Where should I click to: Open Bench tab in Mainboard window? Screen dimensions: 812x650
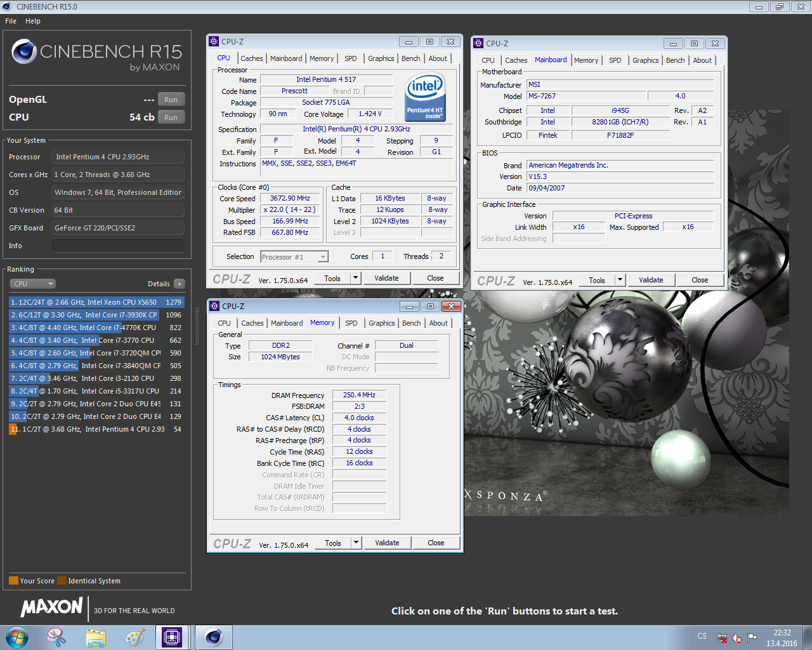676,60
